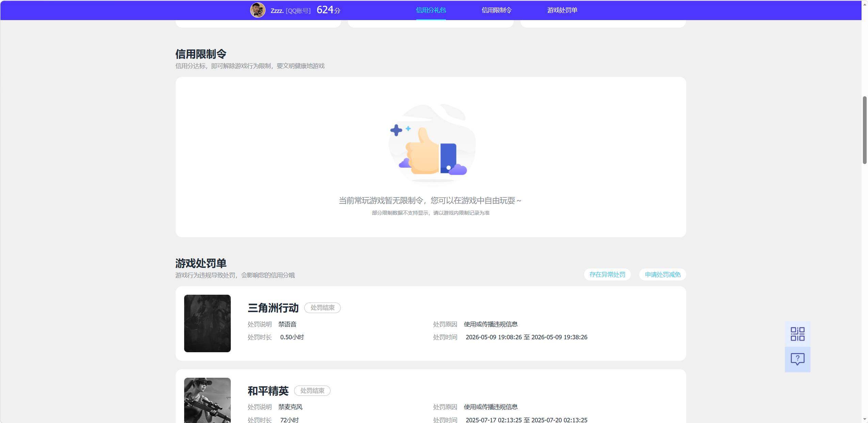Image resolution: width=868 pixels, height=423 pixels.
Task: Click 处罚结束 badge beside 三角洲行动
Action: coord(322,308)
